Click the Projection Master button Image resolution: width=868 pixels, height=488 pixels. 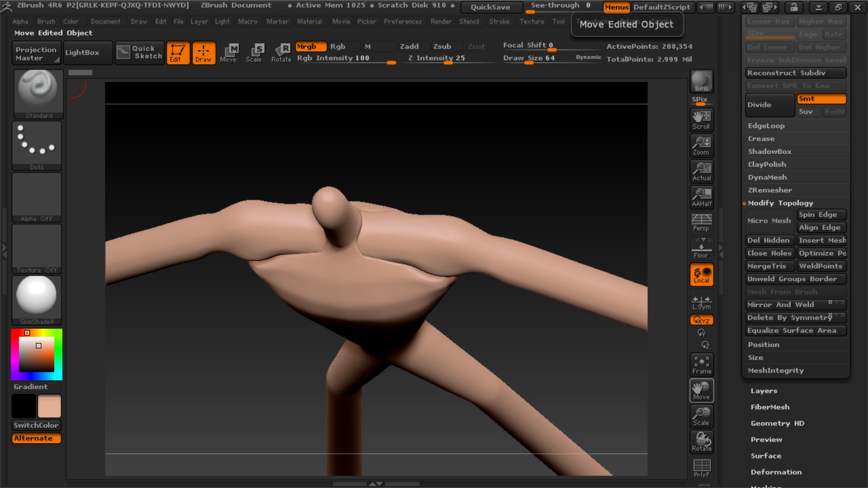coord(36,53)
